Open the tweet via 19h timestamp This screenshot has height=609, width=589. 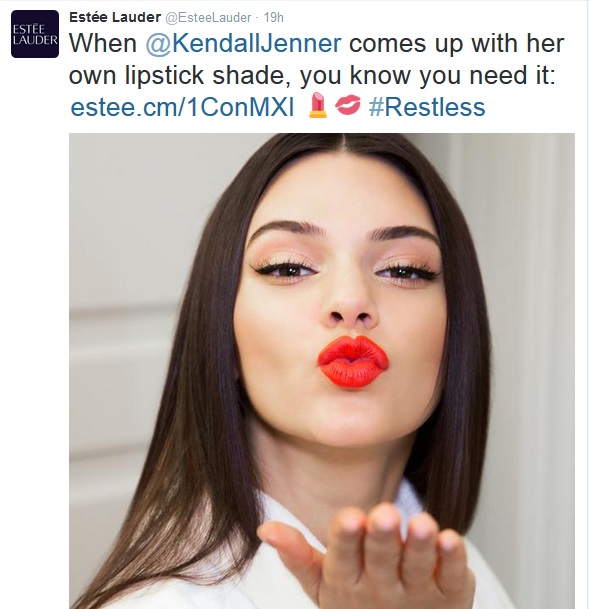point(274,18)
